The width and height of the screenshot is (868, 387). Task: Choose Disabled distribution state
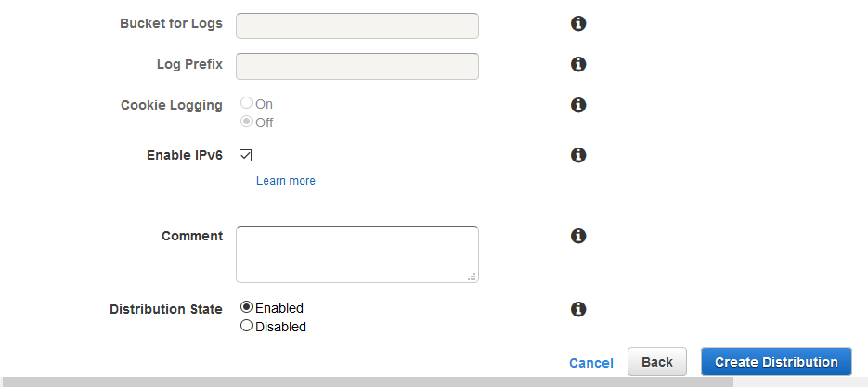pyautogui.click(x=246, y=326)
